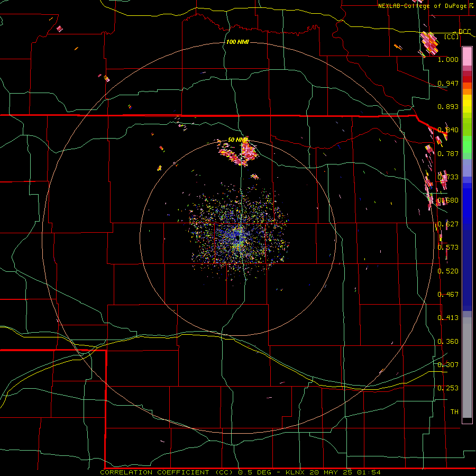Click the 0.253 scale value
This screenshot has width=476, height=476.
pyautogui.click(x=448, y=388)
